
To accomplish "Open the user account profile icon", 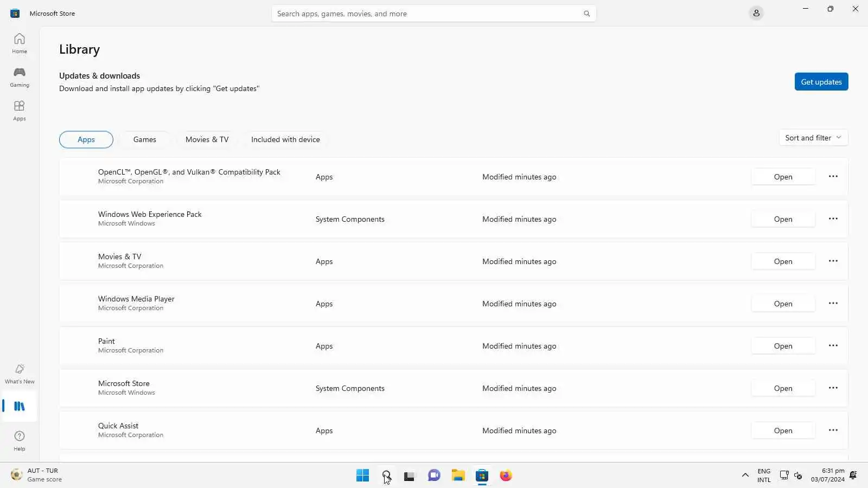I will coord(756,13).
